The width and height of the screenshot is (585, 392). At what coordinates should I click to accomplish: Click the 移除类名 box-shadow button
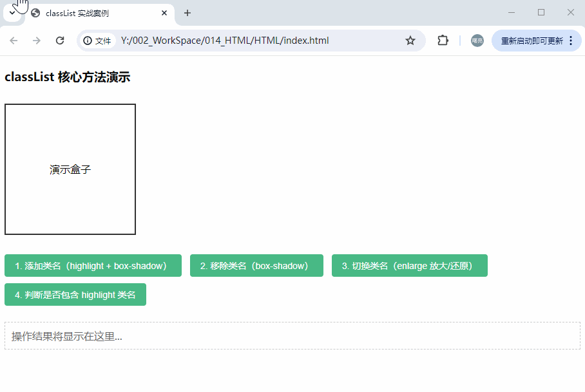(x=256, y=265)
